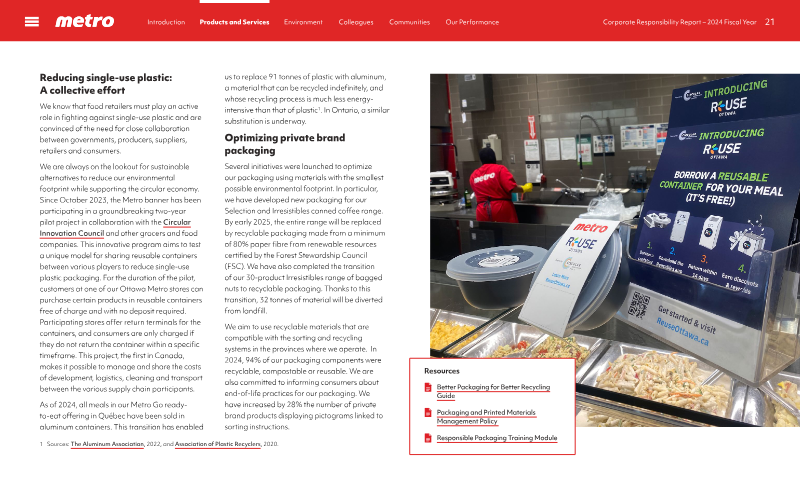Follow Association of Plastic Recyclers source link

(218, 444)
